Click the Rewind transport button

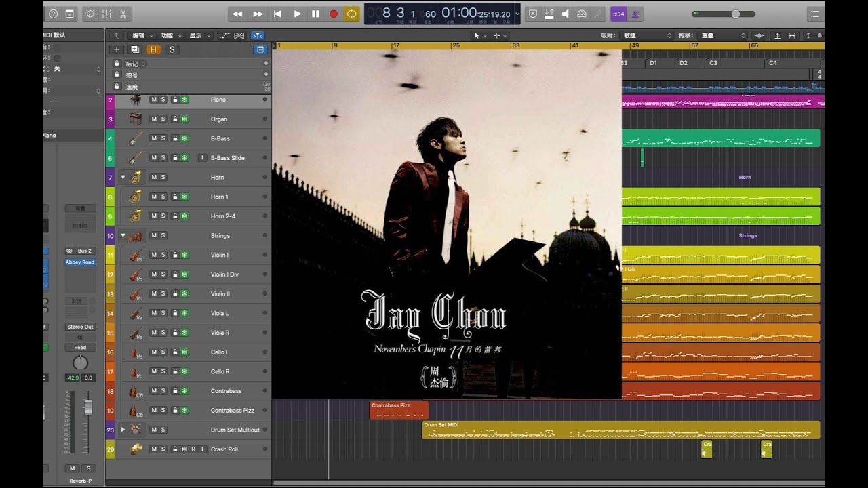237,14
